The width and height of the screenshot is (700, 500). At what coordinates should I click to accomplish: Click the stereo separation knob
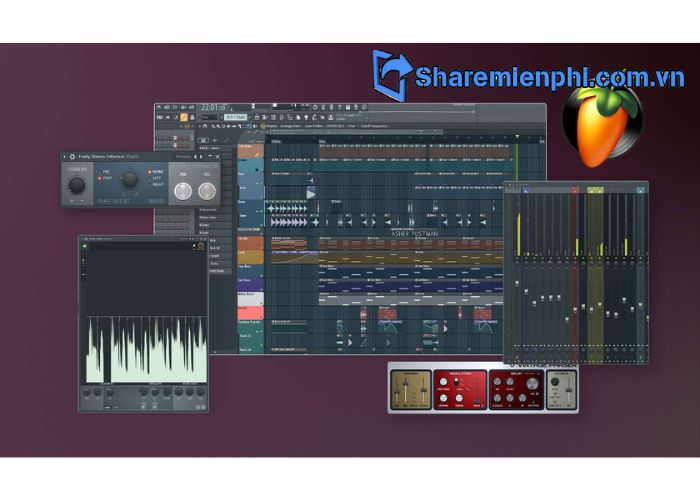click(x=77, y=185)
